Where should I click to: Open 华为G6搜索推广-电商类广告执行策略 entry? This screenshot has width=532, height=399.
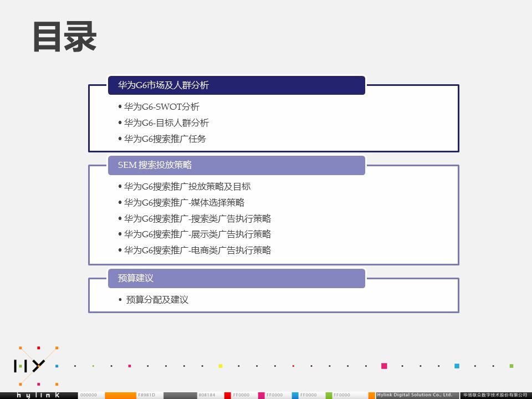click(197, 250)
